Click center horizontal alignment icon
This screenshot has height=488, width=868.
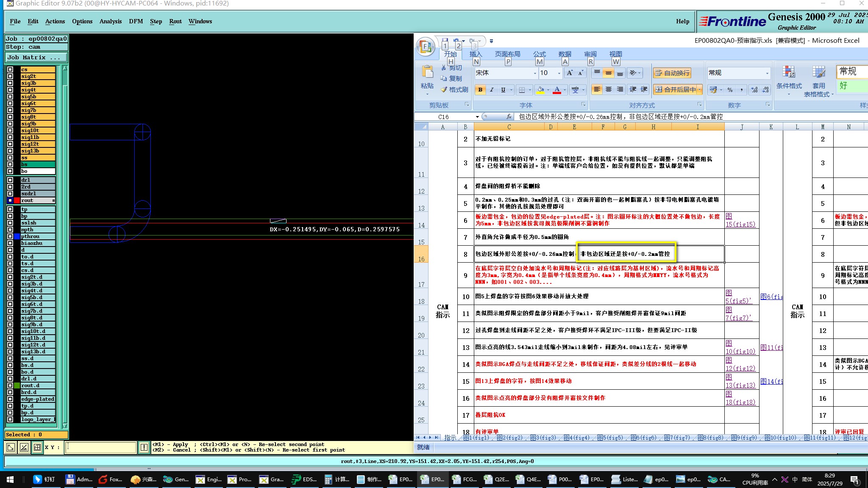pyautogui.click(x=609, y=90)
